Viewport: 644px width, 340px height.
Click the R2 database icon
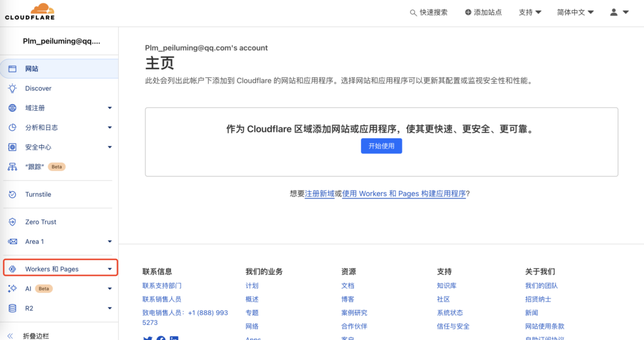12,309
